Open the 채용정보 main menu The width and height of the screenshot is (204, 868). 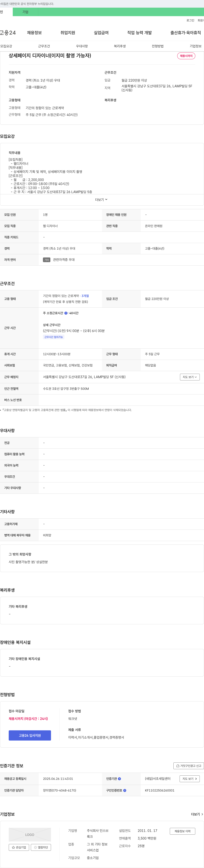(34, 33)
